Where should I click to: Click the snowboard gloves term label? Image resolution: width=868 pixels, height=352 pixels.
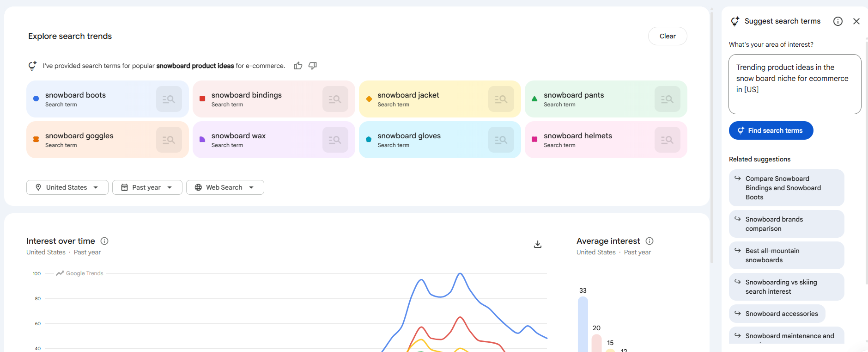click(x=409, y=136)
